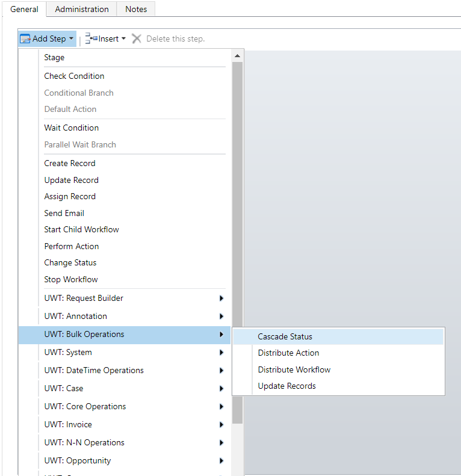This screenshot has width=461, height=476.
Task: Expand UWT: DateTime Operations submenu arrow
Action: (x=221, y=371)
